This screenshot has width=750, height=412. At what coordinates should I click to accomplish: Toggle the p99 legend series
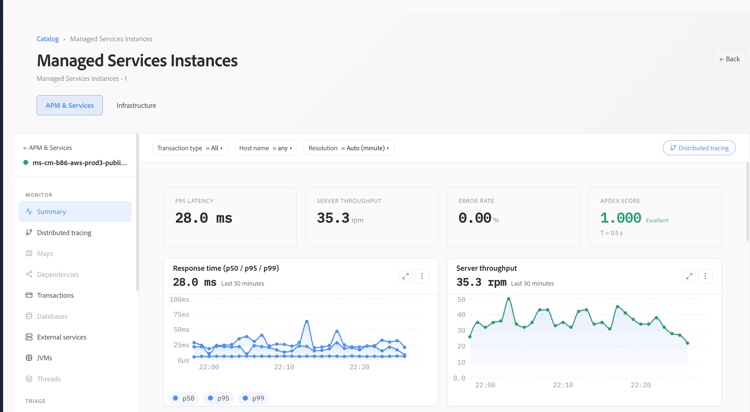tap(254, 398)
